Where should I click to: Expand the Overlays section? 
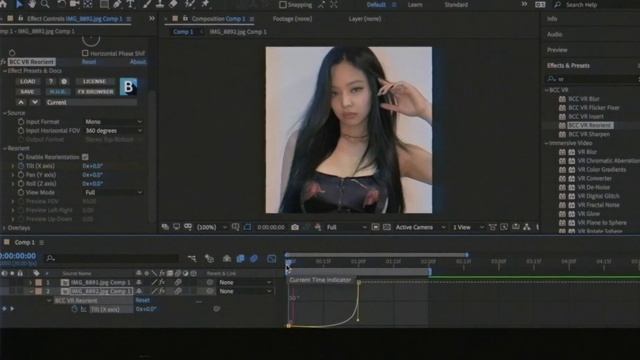coord(4,228)
